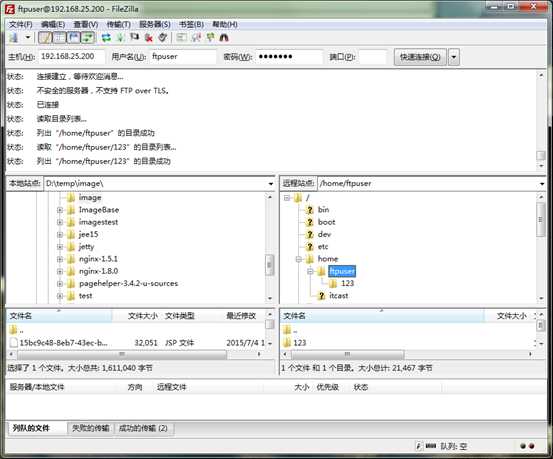Image resolution: width=553 pixels, height=459 pixels.
Task: Collapse the remote root / node
Action: coord(287,198)
